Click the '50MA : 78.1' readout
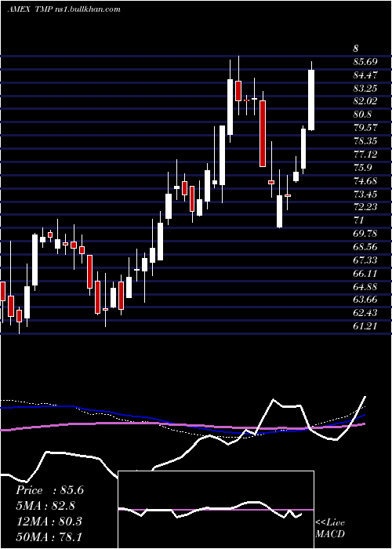 click(x=49, y=536)
